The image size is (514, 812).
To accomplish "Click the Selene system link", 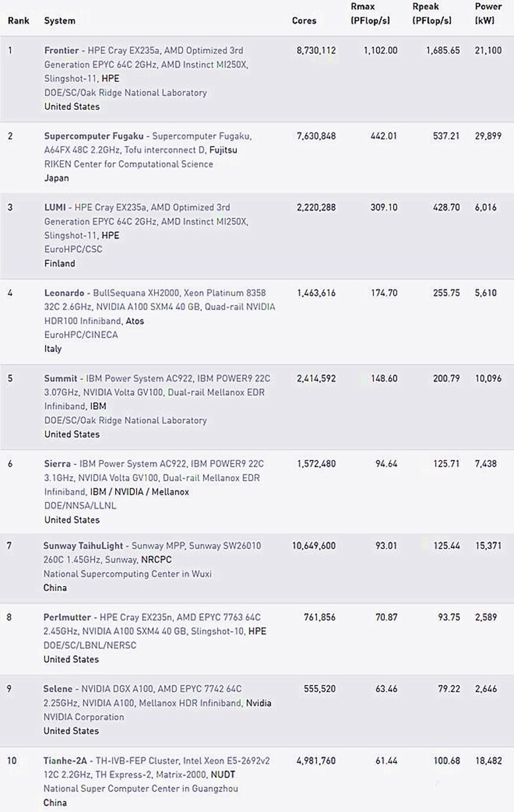I will point(58,689).
